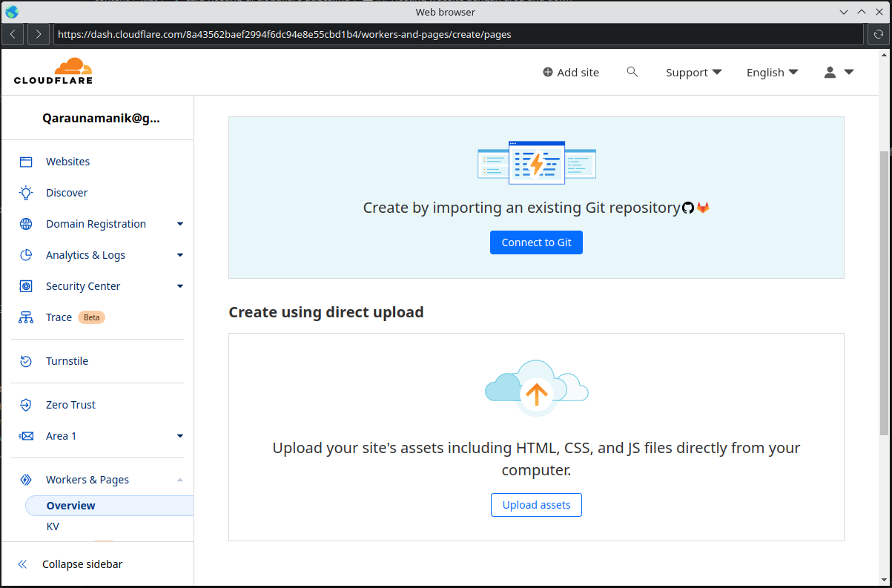Switch to the KV section
The image size is (892, 588).
[x=53, y=526]
